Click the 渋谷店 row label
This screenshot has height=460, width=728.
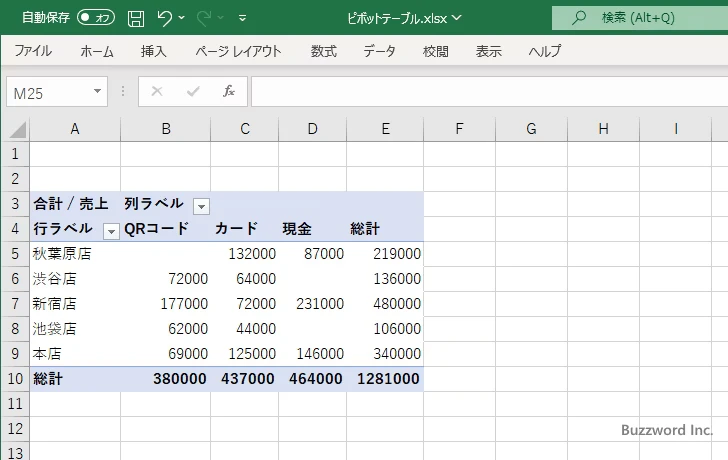(x=75, y=279)
